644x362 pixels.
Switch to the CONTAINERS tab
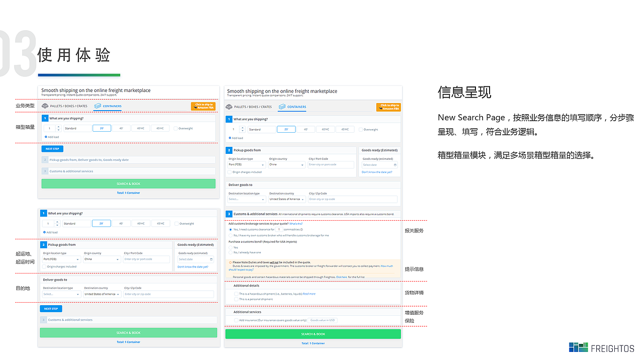297,107
